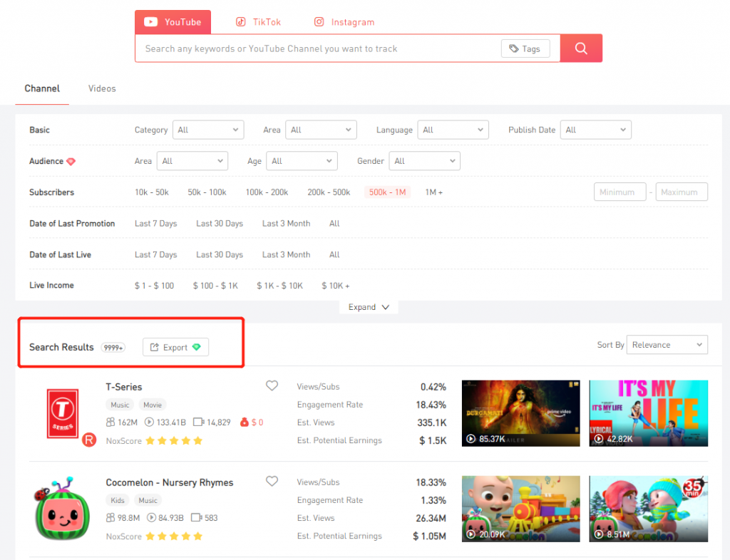Select All for Date of Last Live
The image size is (730, 560).
pos(334,254)
